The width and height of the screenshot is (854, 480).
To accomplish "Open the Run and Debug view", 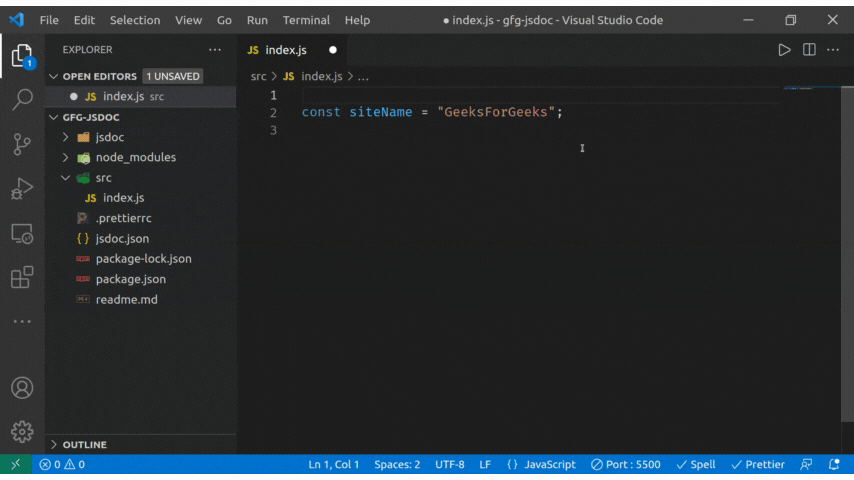I will 22,189.
